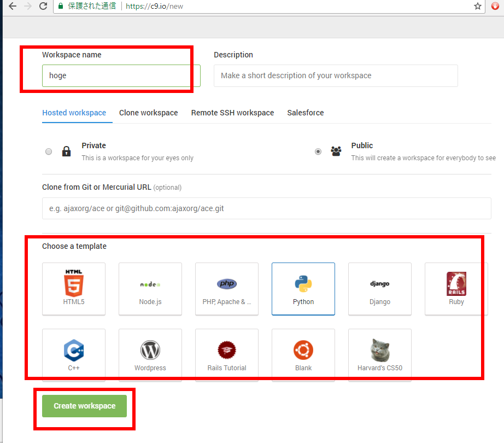Switch to the Clone workspace tab
Screen dimensions: 504x443
[x=149, y=113]
